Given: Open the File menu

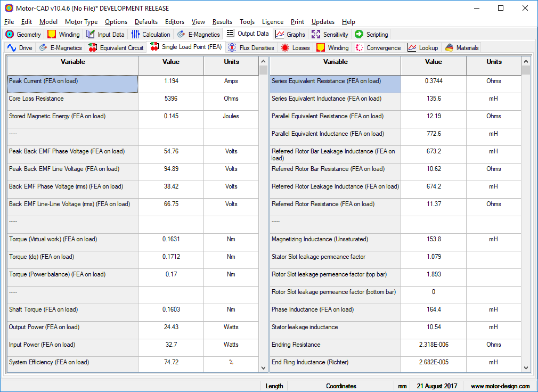Looking at the screenshot, I should 9,22.
